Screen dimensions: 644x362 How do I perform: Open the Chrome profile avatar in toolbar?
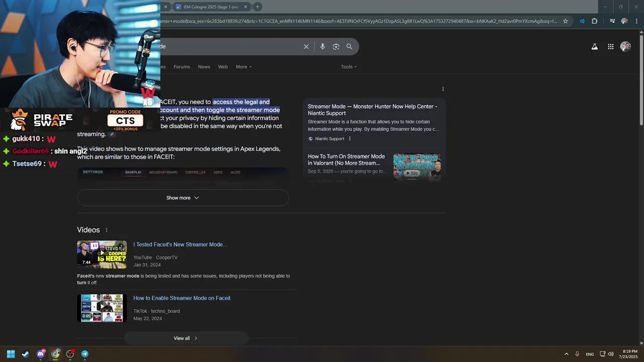pos(624,21)
